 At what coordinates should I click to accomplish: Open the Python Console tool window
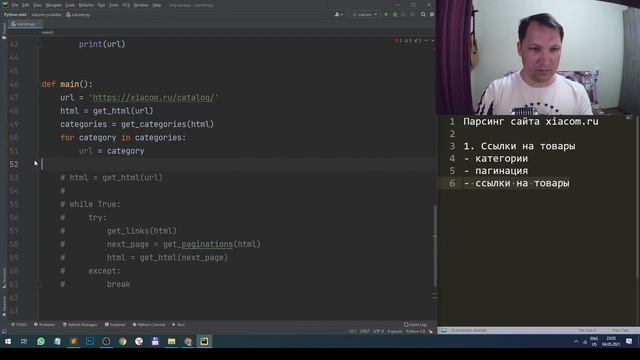[x=149, y=324]
